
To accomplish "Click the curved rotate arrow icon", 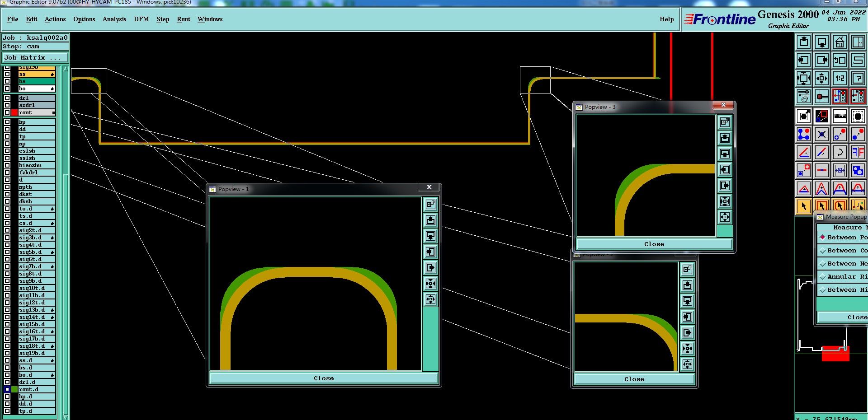I will coord(840,152).
